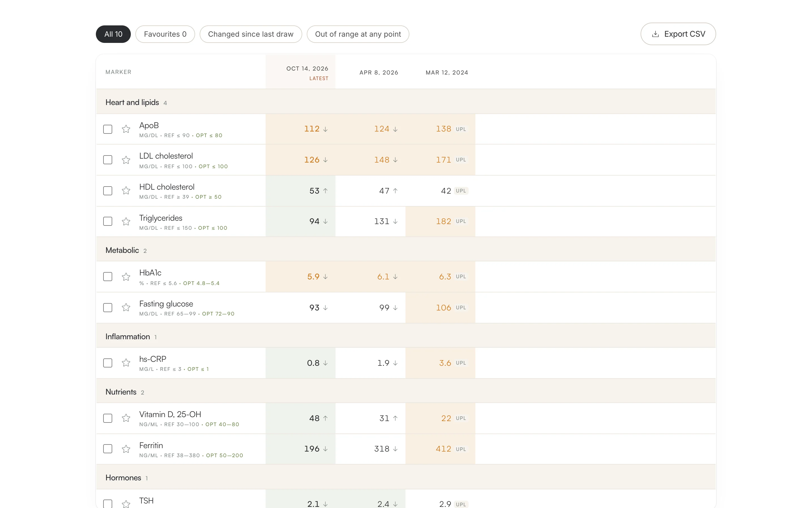Star the LDL cholesterol marker

126,160
